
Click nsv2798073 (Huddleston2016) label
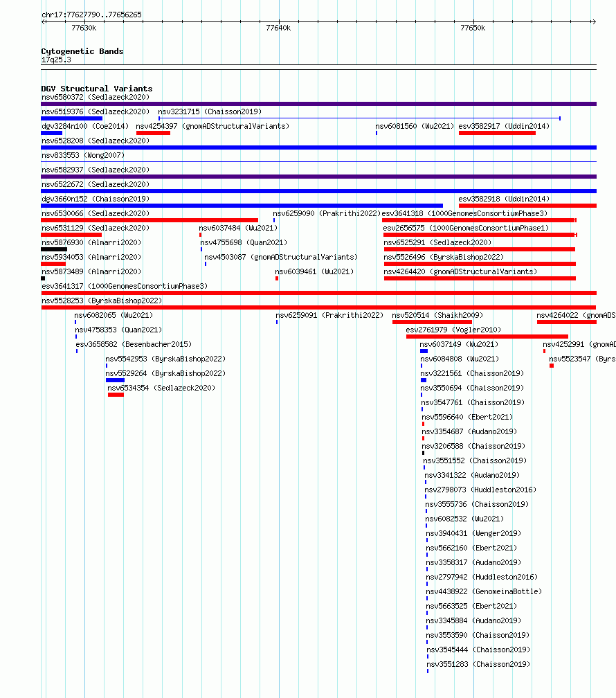pos(480,490)
